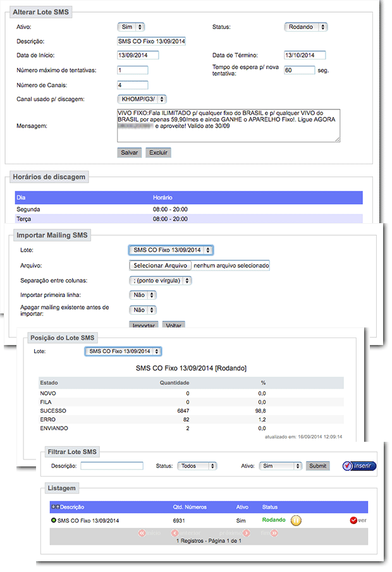Click the Data de Início field
The width and height of the screenshot is (392, 572).
(x=138, y=55)
